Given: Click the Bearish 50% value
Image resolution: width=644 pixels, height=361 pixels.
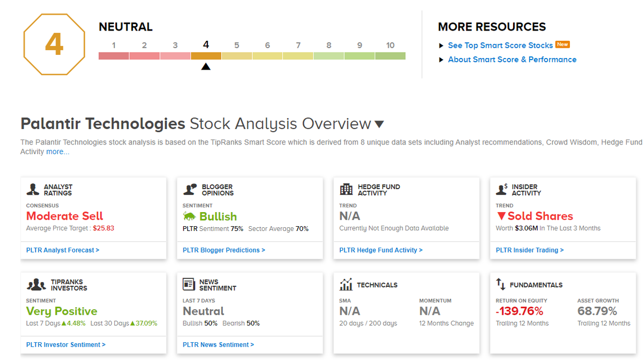Looking at the screenshot, I should pyautogui.click(x=253, y=323).
